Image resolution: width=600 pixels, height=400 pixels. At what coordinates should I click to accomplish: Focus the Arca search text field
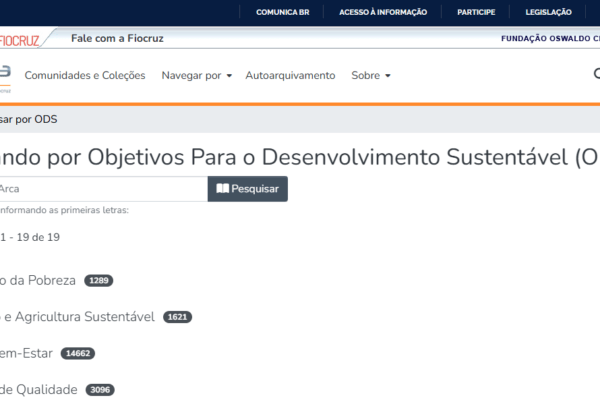(100, 188)
